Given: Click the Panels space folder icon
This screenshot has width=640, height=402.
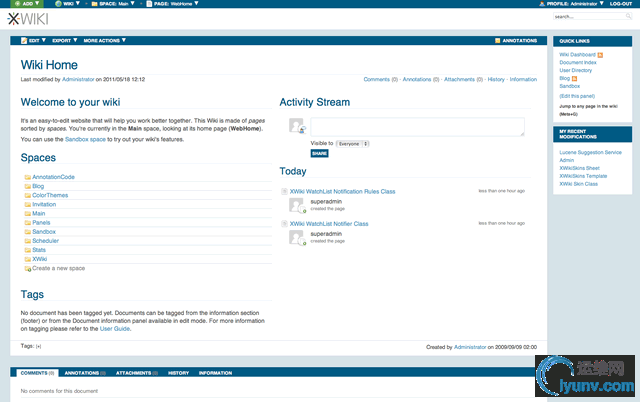Looking at the screenshot, I should 27,223.
